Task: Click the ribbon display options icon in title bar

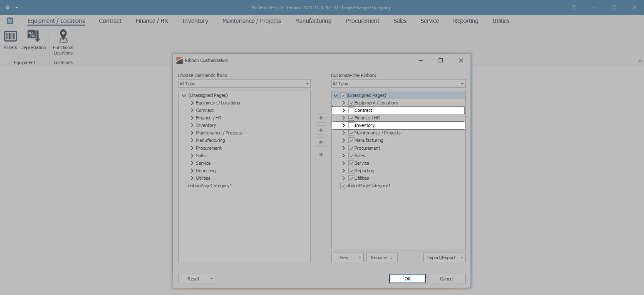Action: pyautogui.click(x=574, y=7)
